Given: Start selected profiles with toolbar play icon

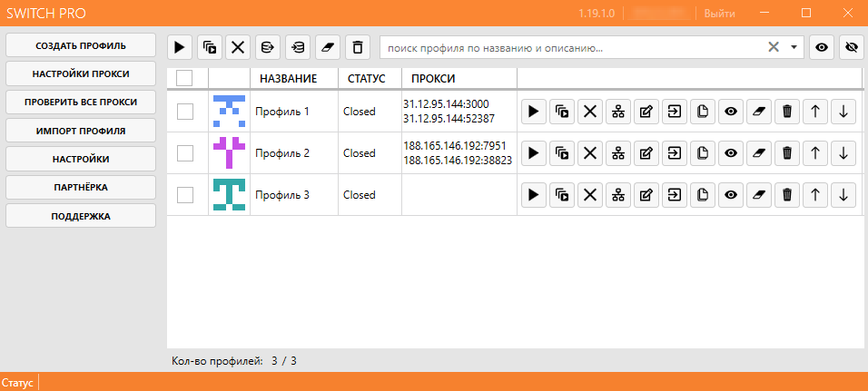Looking at the screenshot, I should click(180, 47).
